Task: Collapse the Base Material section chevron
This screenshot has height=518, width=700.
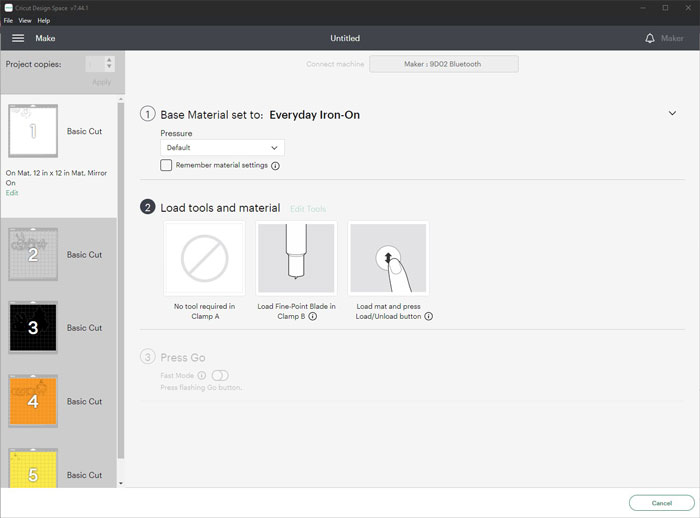Action: pyautogui.click(x=672, y=113)
